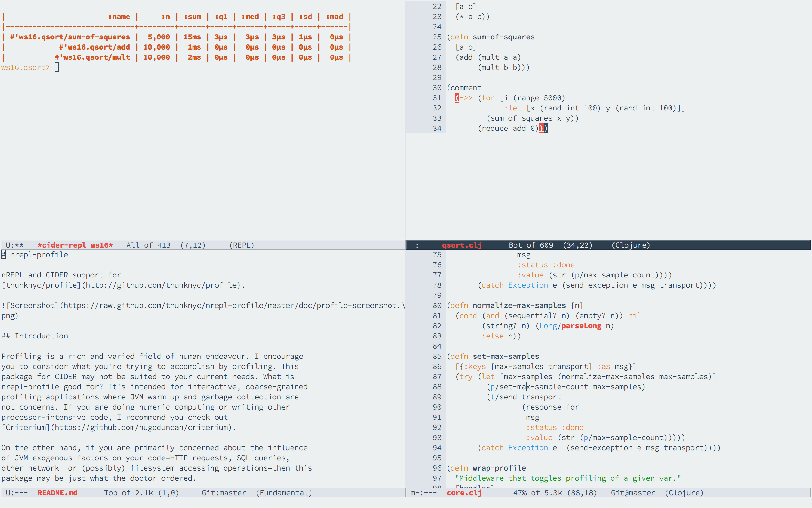Click the '## Introduction' heading
812x508 pixels.
(x=35, y=336)
